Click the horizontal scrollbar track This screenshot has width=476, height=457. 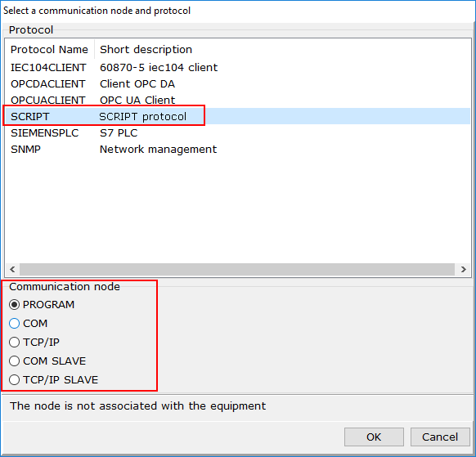click(x=237, y=269)
